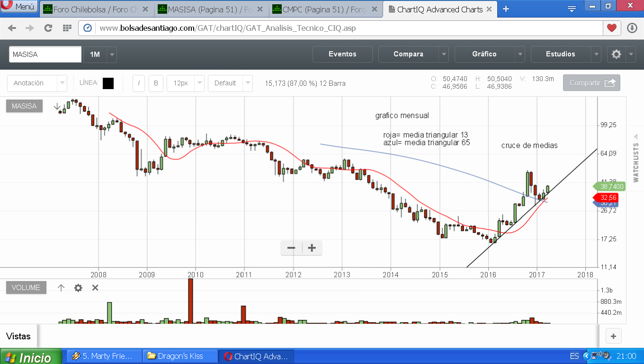Open the Opera tab list icon

pos(572,9)
